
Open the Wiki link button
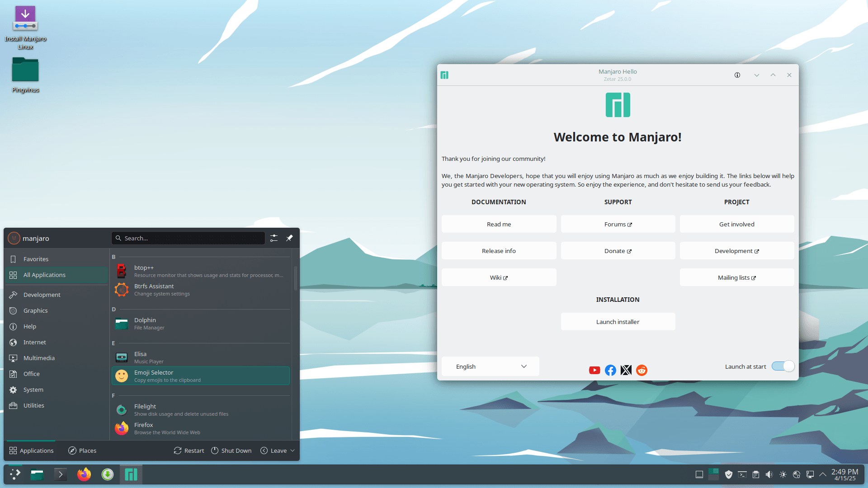(x=499, y=277)
